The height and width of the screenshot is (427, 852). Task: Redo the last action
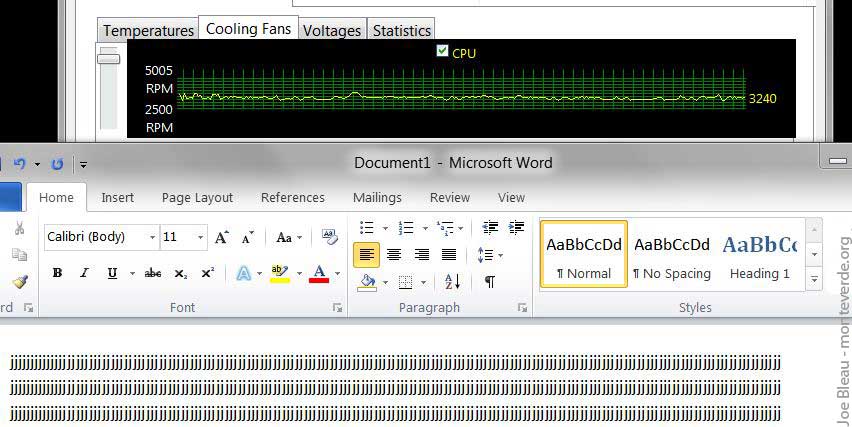(x=57, y=164)
